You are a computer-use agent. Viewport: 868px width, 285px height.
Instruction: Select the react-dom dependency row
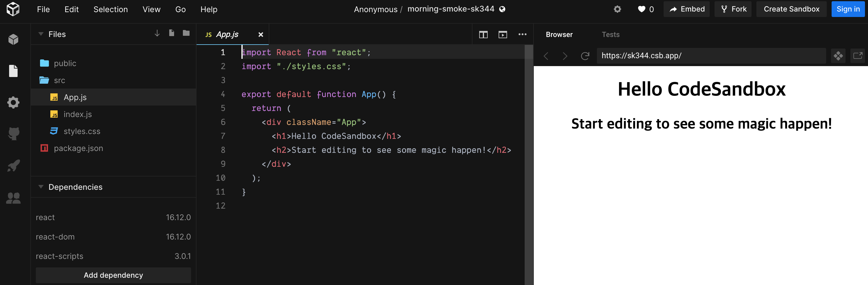[113, 236]
